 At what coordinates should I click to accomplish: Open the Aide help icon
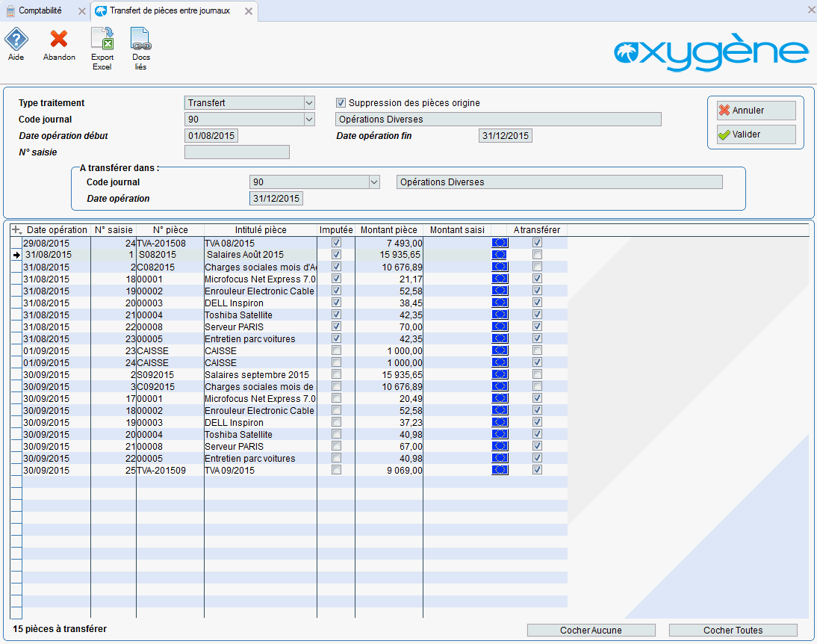[x=16, y=39]
